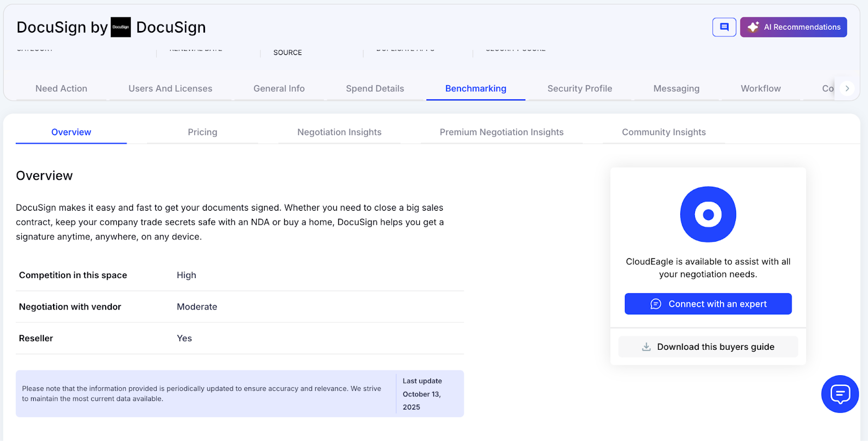Image resolution: width=868 pixels, height=441 pixels.
Task: Click the "Overview" section heading
Action: [44, 175]
